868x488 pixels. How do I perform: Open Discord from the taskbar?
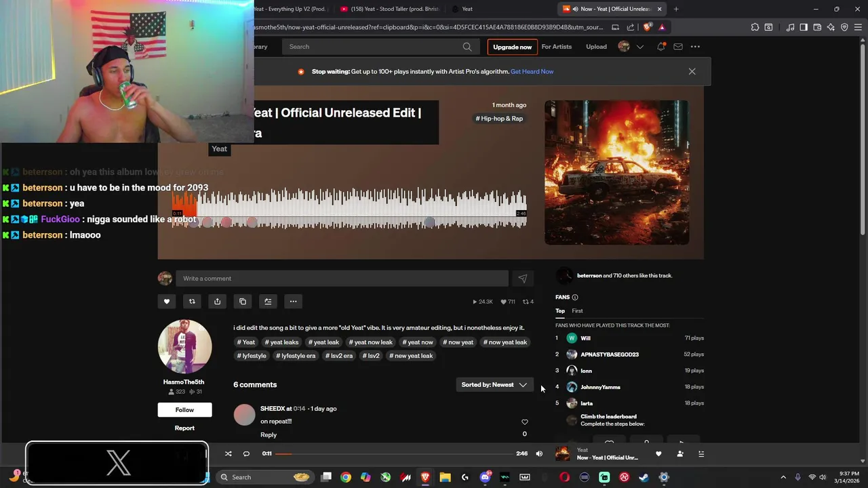[485, 477]
